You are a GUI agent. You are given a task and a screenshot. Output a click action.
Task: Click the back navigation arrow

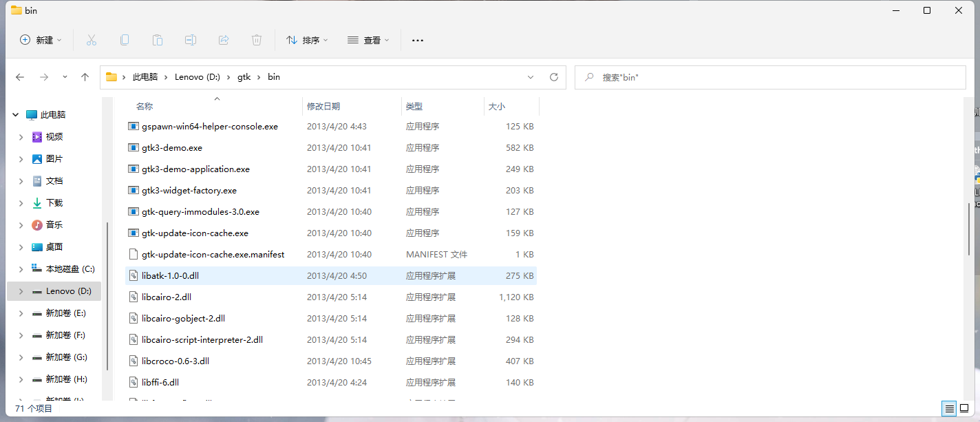(20, 77)
